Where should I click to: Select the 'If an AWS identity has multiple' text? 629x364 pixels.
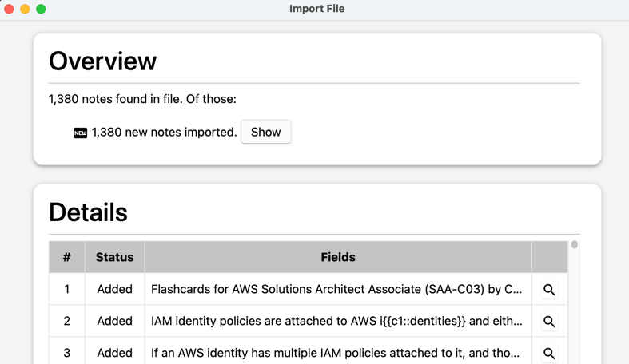pyautogui.click(x=336, y=353)
